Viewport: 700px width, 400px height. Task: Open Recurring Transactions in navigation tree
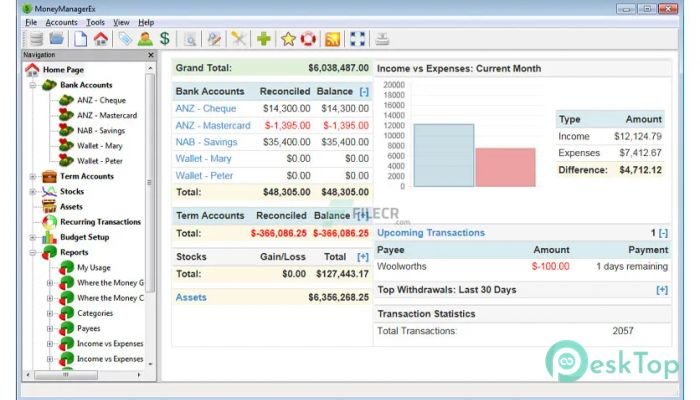(100, 222)
